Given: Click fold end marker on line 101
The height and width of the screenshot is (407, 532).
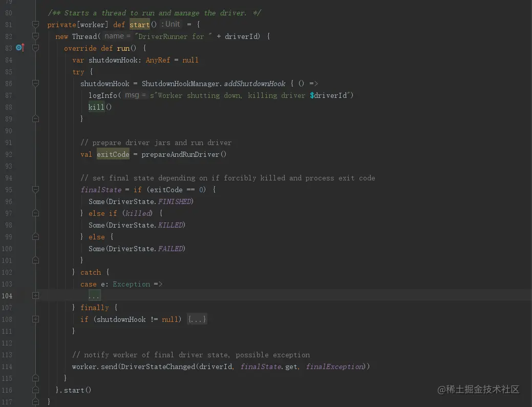Looking at the screenshot, I should [35, 260].
